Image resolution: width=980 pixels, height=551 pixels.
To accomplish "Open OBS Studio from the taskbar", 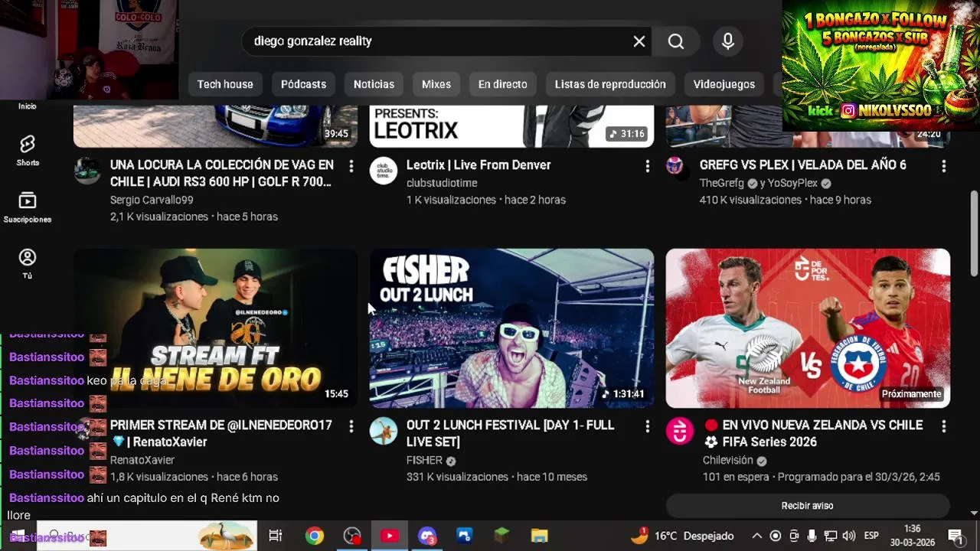I will tap(352, 536).
